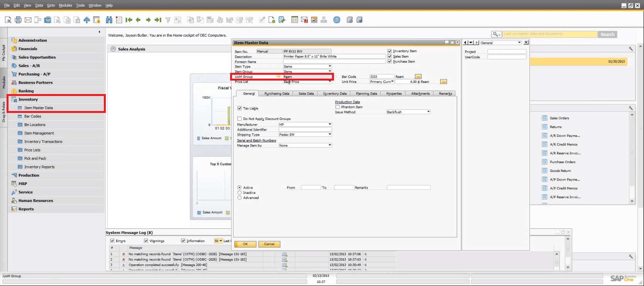Toggle Errors checkbox in message log
The image size is (644, 286).
tap(112, 241)
